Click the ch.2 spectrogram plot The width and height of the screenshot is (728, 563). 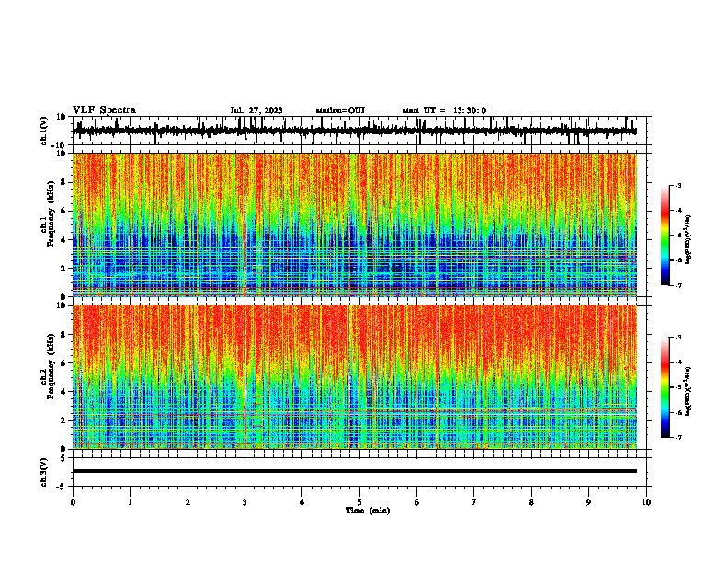[x=354, y=377]
